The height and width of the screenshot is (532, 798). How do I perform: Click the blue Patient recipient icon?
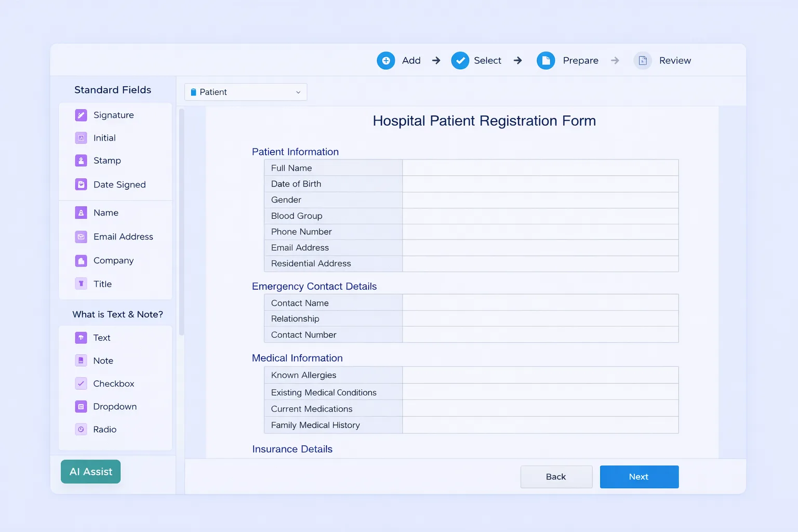193,92
